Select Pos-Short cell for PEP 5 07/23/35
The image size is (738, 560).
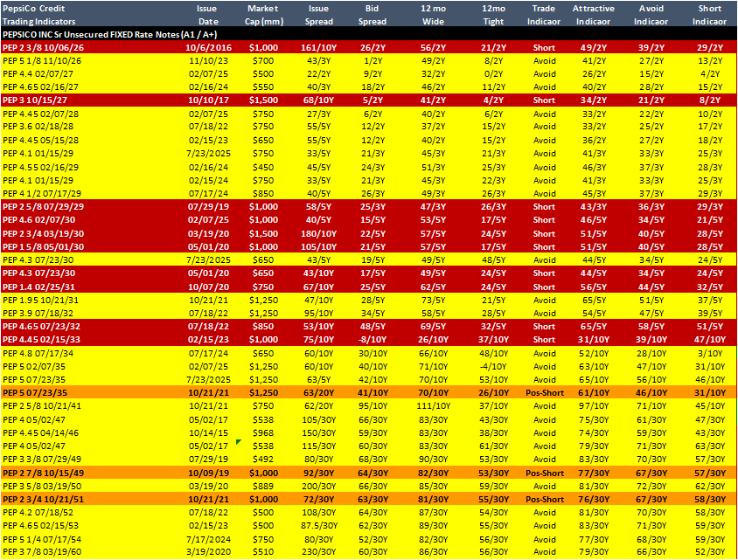tap(545, 392)
